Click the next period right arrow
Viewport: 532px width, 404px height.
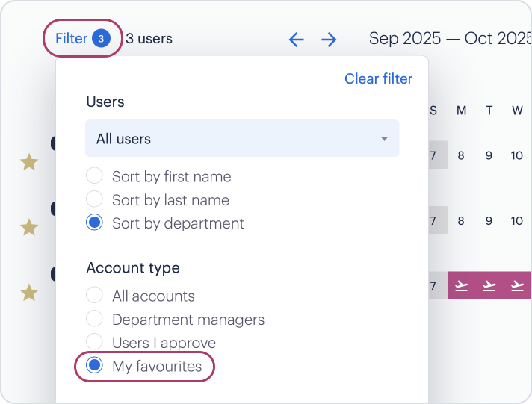point(329,40)
